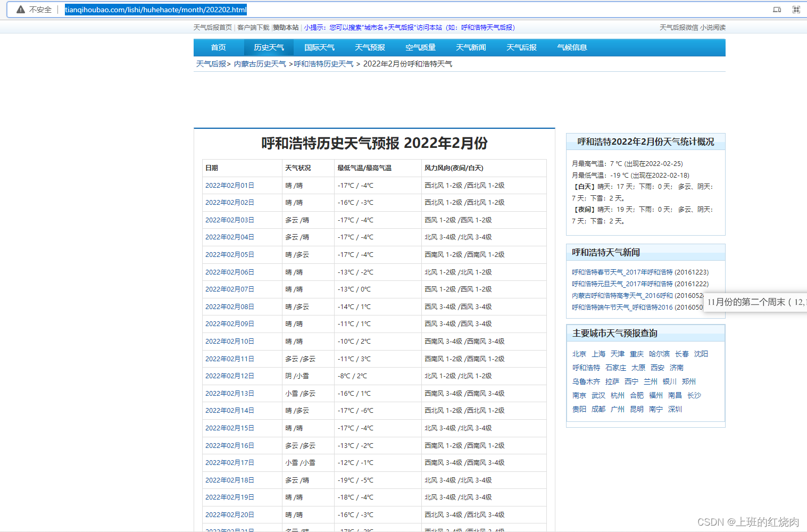Select 上海 in city forecast list

[x=598, y=354]
